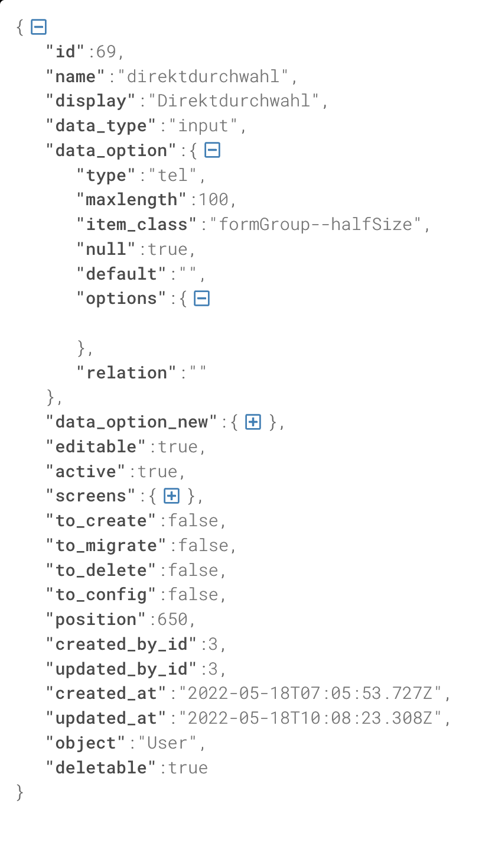Click the "formGroup--halfSize" value

pyautogui.click(x=315, y=225)
